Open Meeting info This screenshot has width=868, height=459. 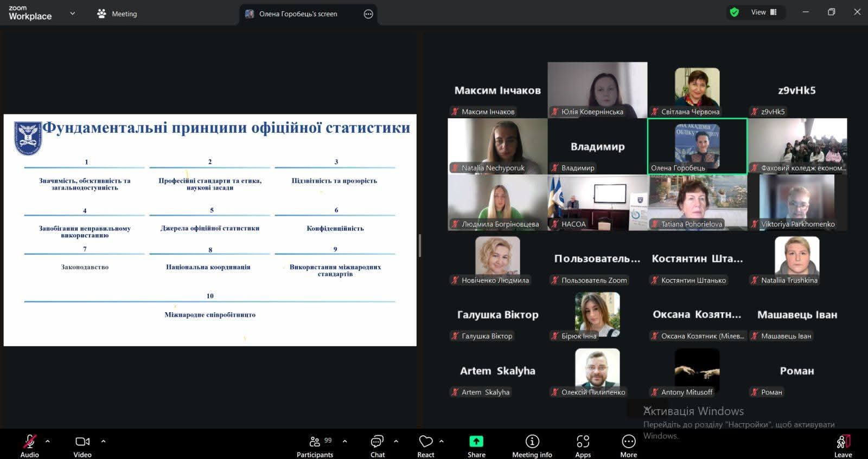pyautogui.click(x=532, y=446)
